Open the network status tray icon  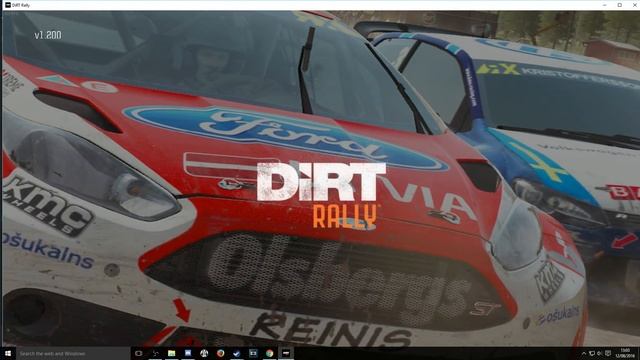[591, 353]
